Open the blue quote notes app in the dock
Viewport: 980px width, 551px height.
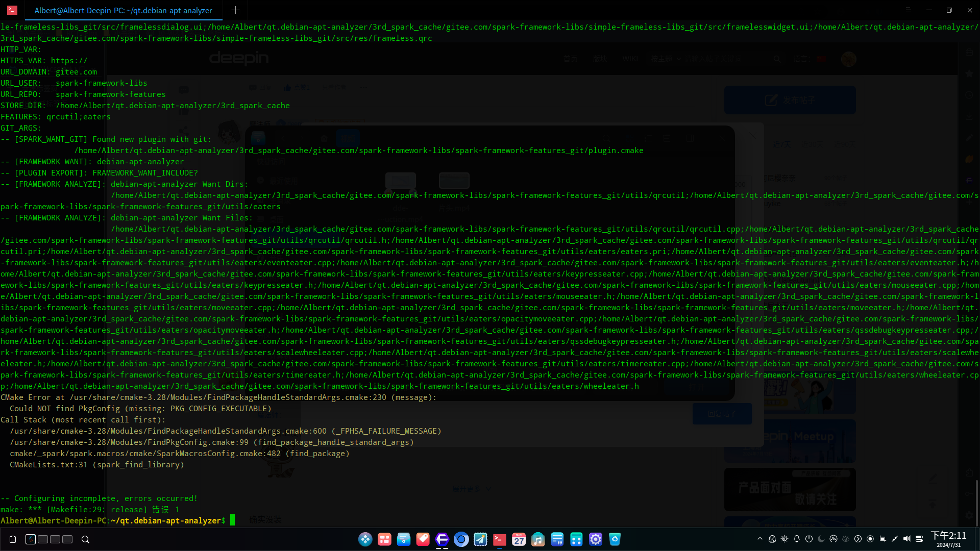(557, 539)
